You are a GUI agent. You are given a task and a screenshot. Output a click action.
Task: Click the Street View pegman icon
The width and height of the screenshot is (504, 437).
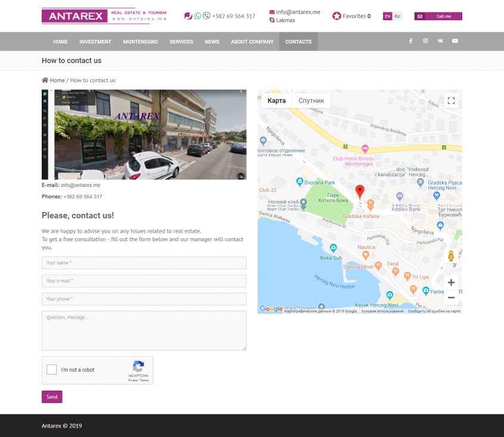tap(451, 256)
